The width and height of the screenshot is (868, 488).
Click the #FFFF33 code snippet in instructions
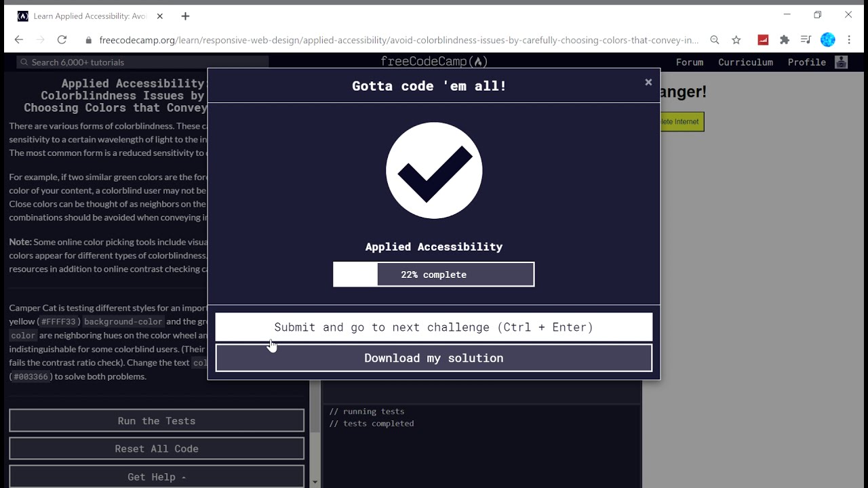coord(60,322)
